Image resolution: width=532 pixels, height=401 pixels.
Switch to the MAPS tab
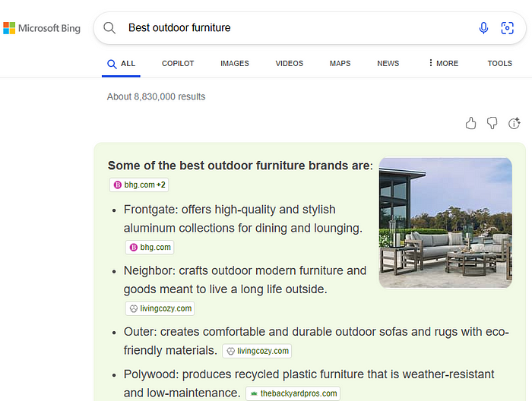click(340, 63)
